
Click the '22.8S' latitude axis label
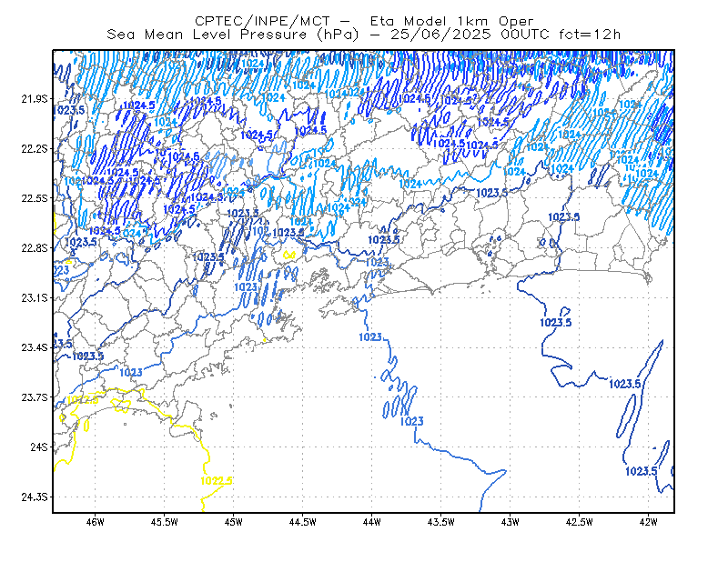point(35,248)
